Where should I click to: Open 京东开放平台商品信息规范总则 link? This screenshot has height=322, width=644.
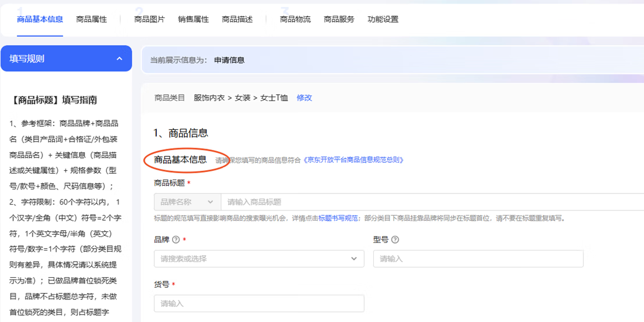[x=353, y=160]
